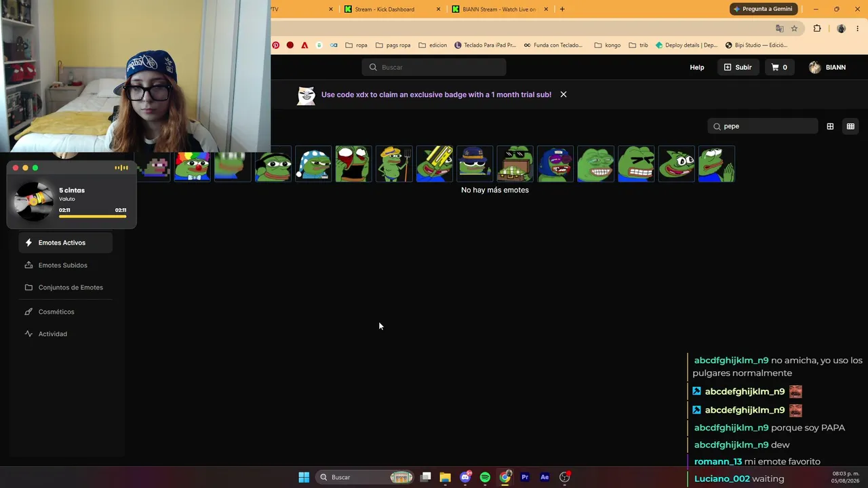Viewport: 868px width, 488px height.
Task: Open the Pinterest bookmark
Action: coord(276,45)
